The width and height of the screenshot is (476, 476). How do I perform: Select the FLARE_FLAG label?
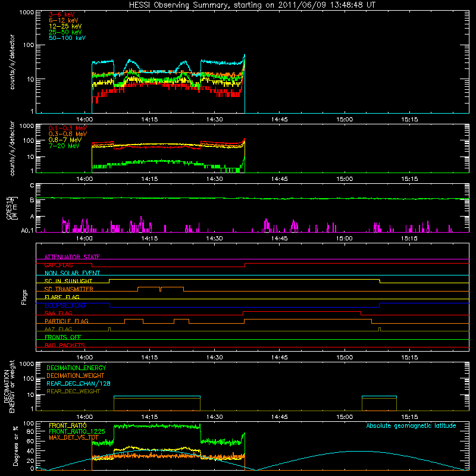pos(62,297)
